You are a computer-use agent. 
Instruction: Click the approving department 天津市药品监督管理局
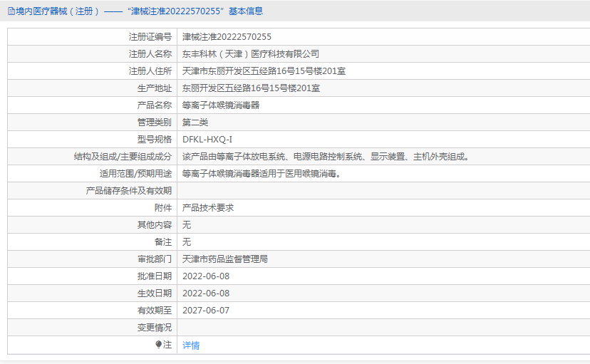pos(225,259)
